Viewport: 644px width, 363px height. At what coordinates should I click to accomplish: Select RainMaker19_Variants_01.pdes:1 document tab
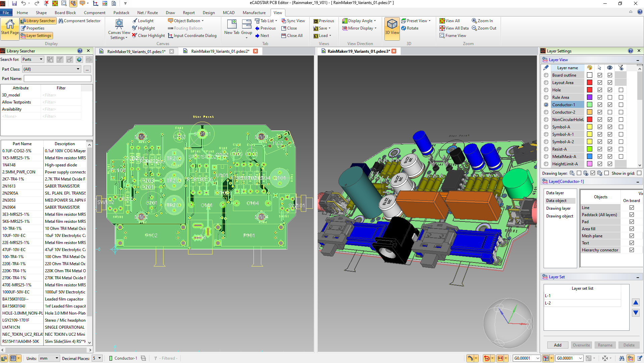(136, 51)
